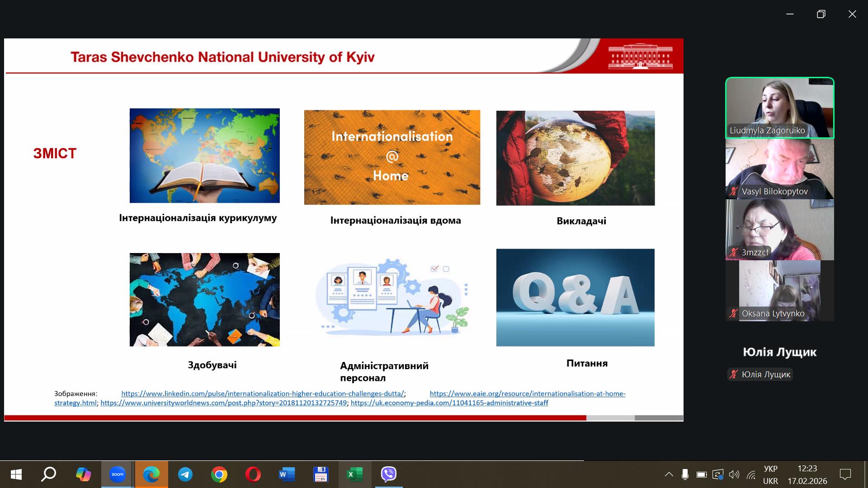Screen dimensions: 868x488
Task: Open the universityworldnews.com source link
Action: click(223, 403)
